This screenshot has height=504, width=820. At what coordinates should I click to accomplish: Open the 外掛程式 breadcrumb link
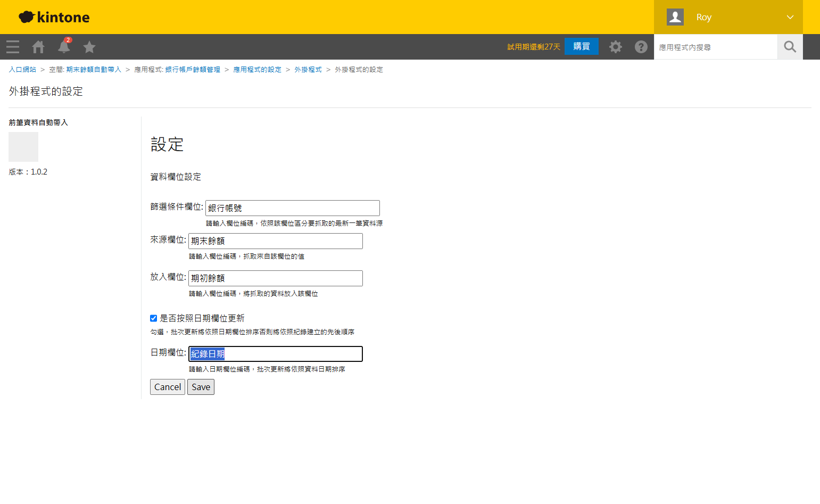click(x=308, y=70)
